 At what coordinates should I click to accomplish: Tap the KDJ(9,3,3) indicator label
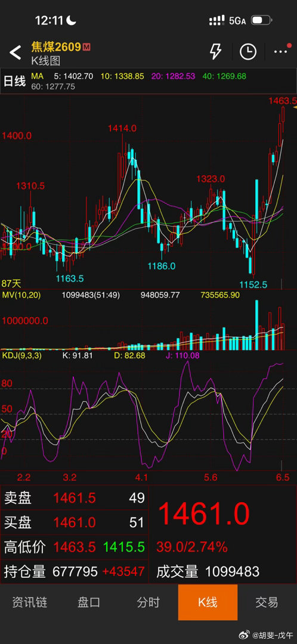click(x=21, y=355)
